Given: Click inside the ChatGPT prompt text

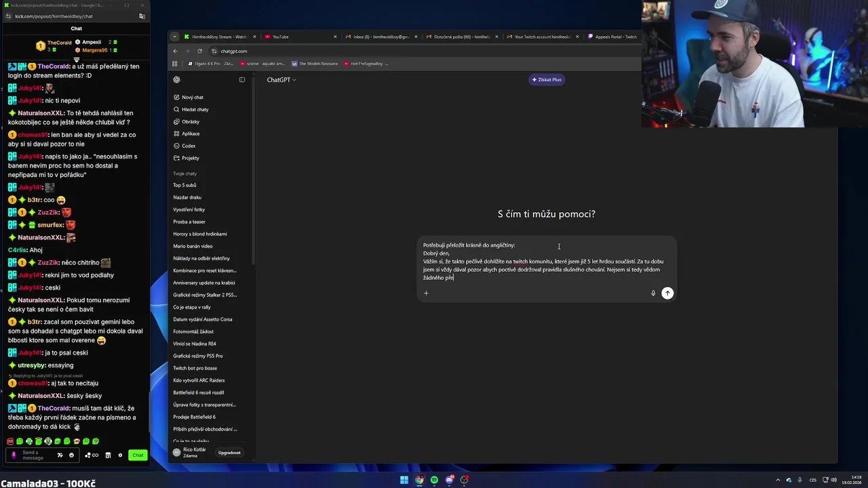Looking at the screenshot, I should (543, 262).
